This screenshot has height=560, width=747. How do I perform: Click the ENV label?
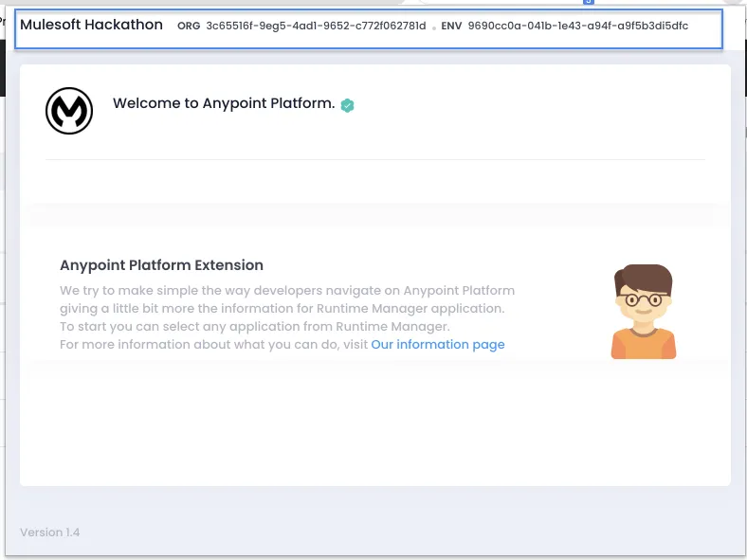(451, 27)
